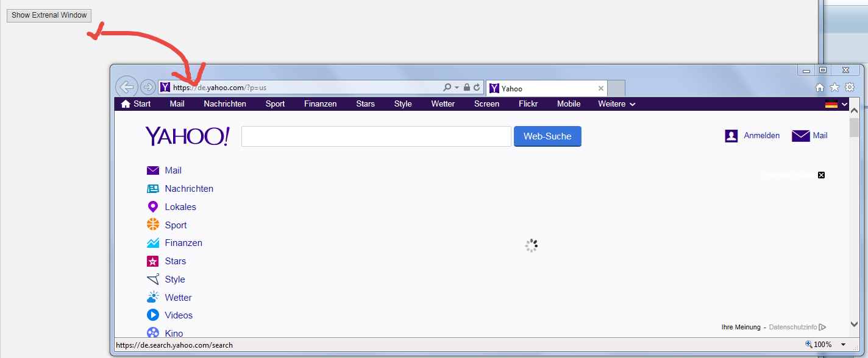Click the Anmelden person icon

coord(731,136)
